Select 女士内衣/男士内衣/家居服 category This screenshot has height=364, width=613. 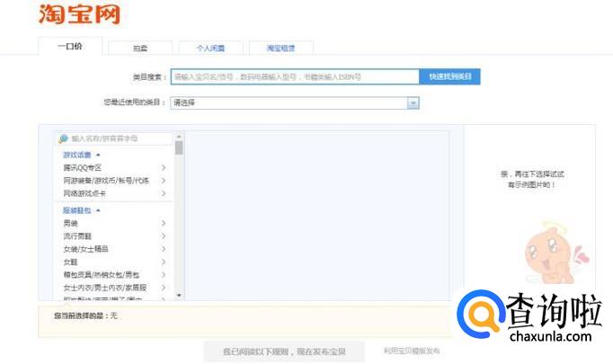105,288
